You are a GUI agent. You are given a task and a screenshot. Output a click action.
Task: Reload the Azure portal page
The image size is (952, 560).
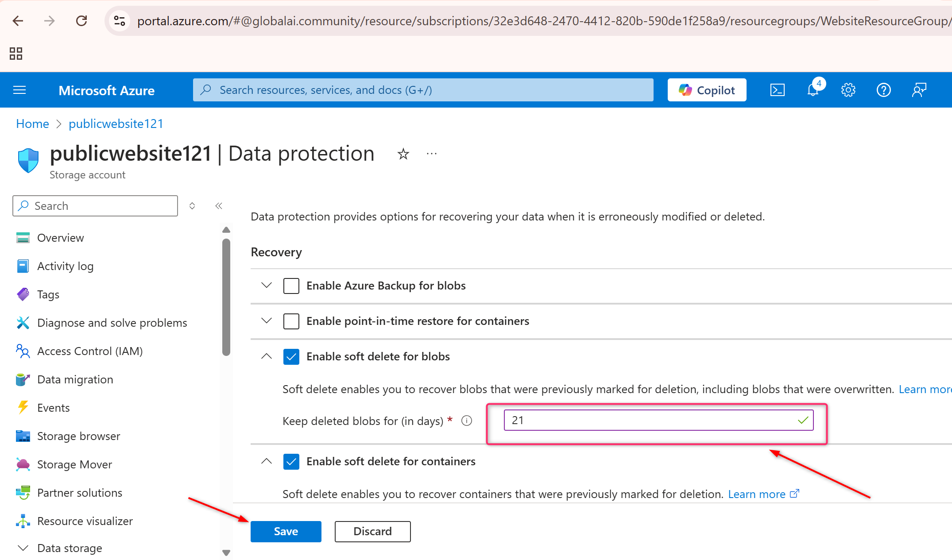coord(81,21)
